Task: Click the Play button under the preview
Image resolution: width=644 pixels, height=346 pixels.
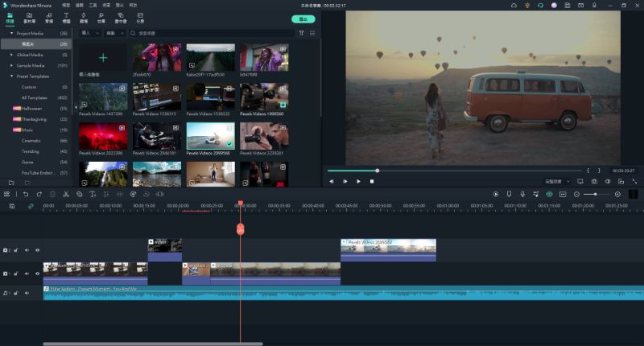Action: pyautogui.click(x=358, y=181)
